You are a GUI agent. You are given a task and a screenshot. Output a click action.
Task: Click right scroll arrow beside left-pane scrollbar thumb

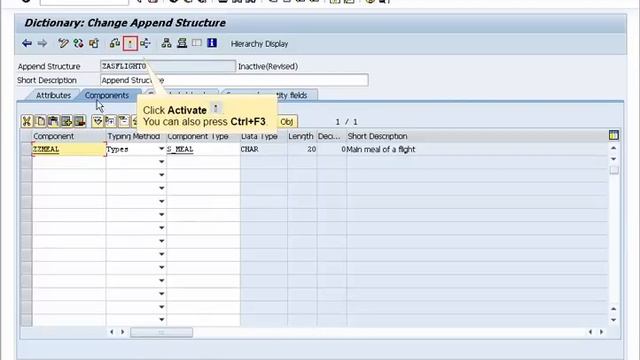coord(122,332)
